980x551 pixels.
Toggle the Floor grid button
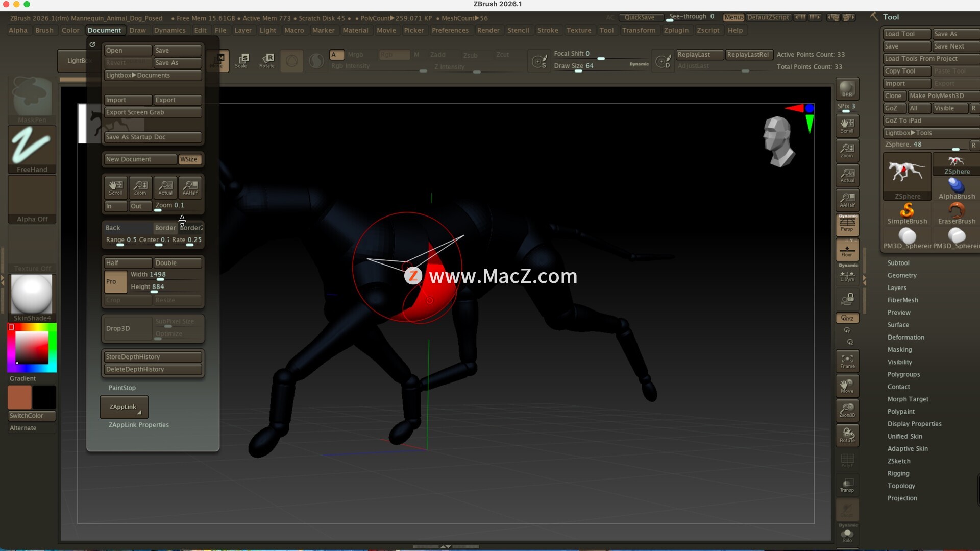point(847,250)
